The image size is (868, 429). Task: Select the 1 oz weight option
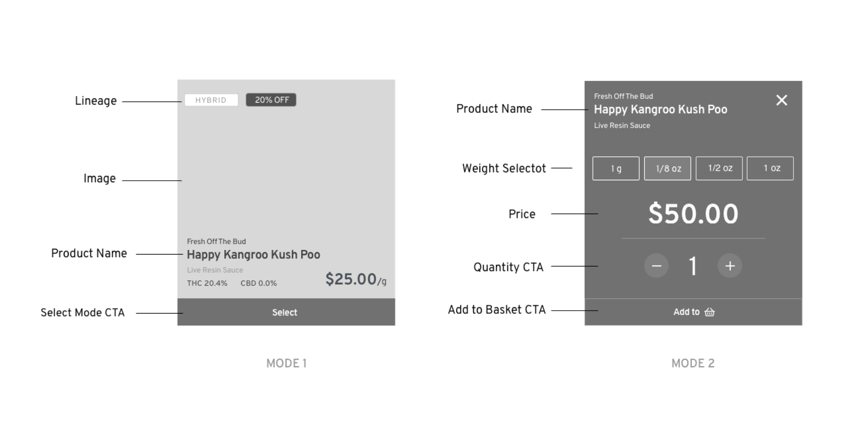click(x=770, y=168)
